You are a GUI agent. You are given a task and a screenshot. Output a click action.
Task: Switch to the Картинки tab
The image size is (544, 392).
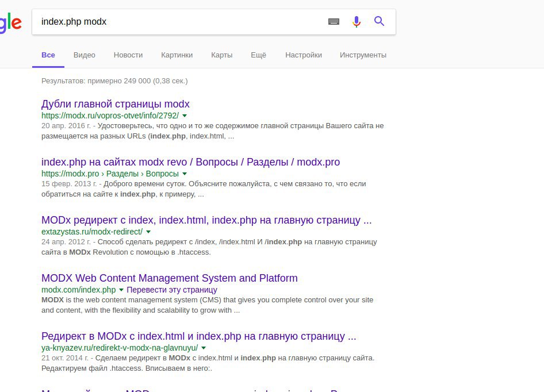177,55
